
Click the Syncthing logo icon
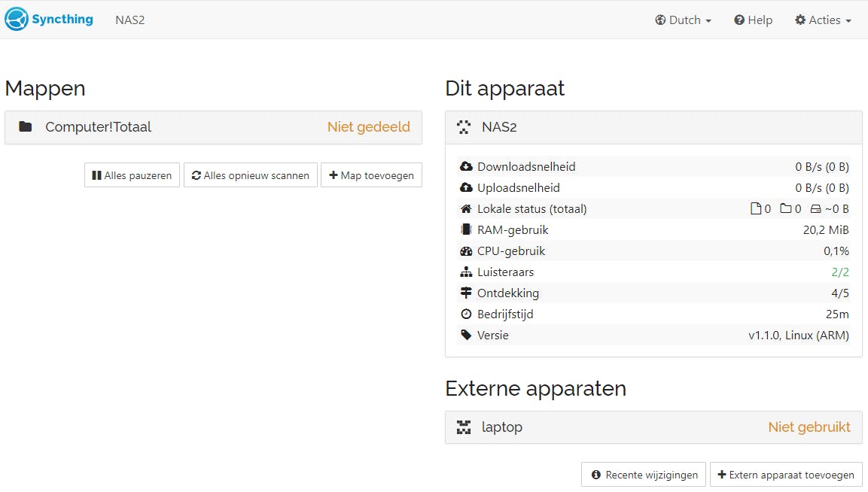[16, 20]
